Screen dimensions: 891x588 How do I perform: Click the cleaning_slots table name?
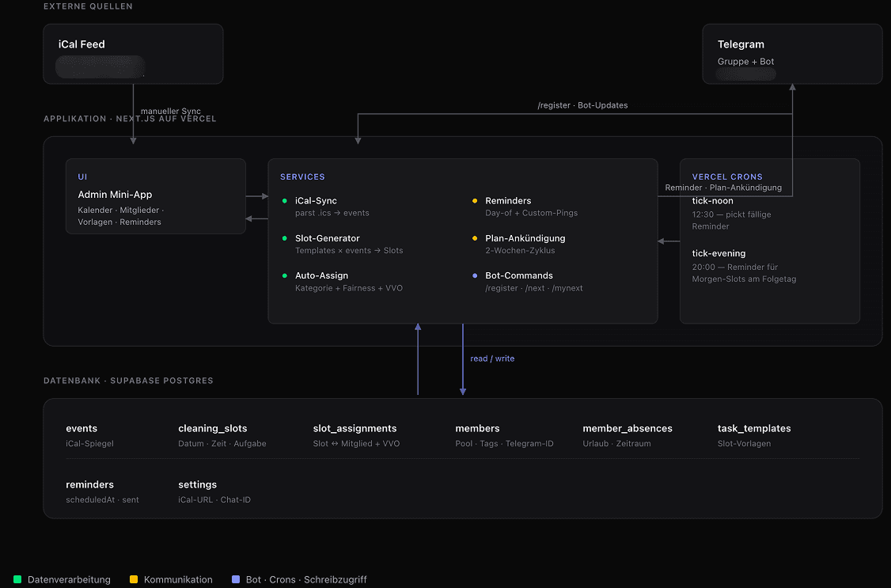213,428
